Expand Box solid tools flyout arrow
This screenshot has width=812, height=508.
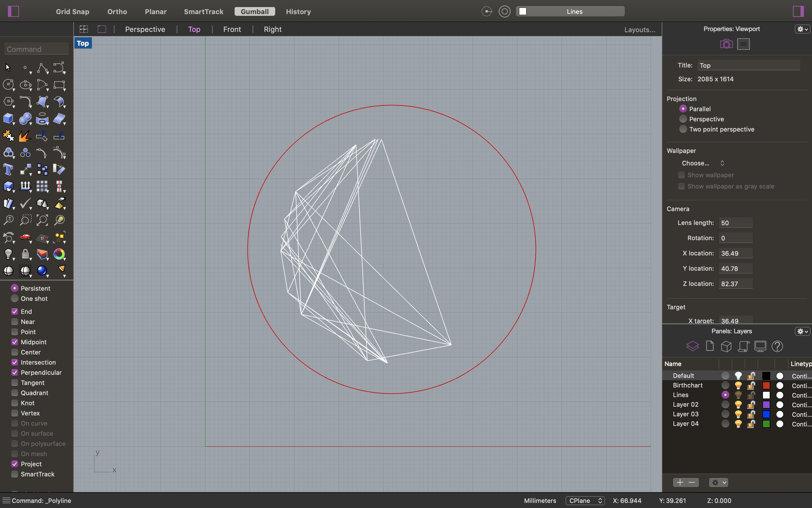(x=14, y=124)
